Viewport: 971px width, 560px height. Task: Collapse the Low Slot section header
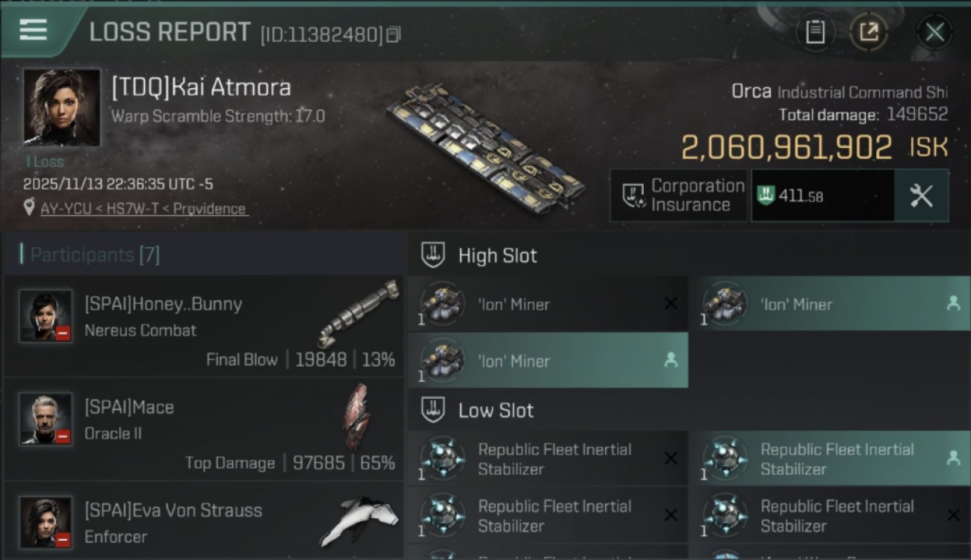496,411
